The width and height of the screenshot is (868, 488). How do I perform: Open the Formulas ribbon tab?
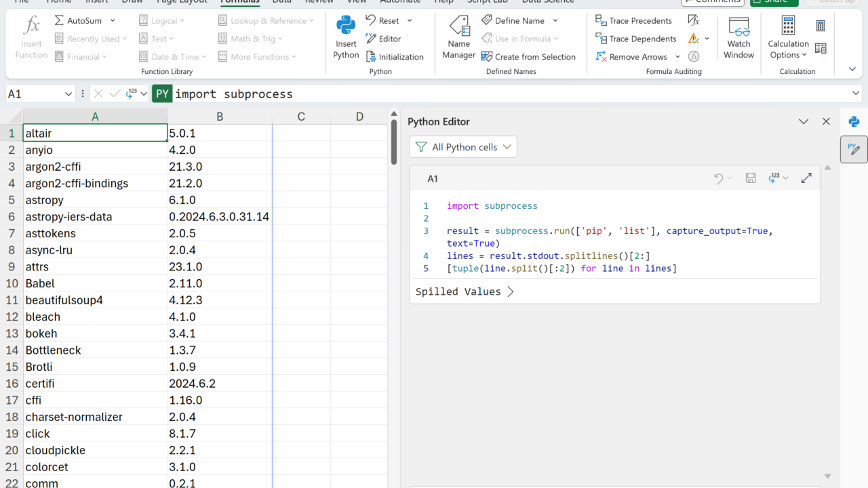[x=240, y=2]
